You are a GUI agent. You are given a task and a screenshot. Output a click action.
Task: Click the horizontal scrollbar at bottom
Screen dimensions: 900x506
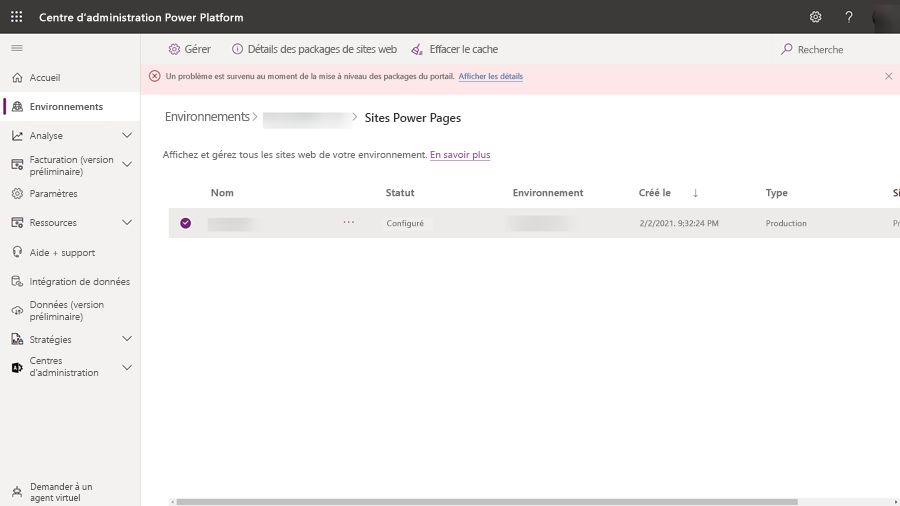point(487,502)
